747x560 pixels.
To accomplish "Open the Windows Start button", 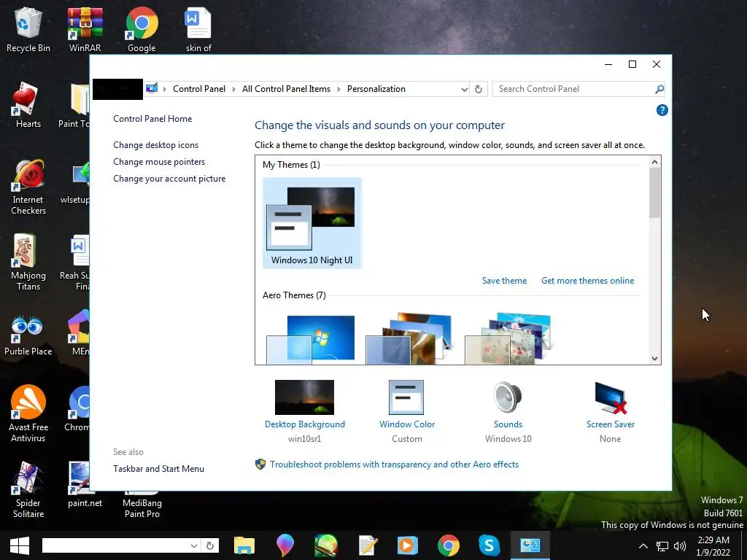I will click(x=20, y=545).
